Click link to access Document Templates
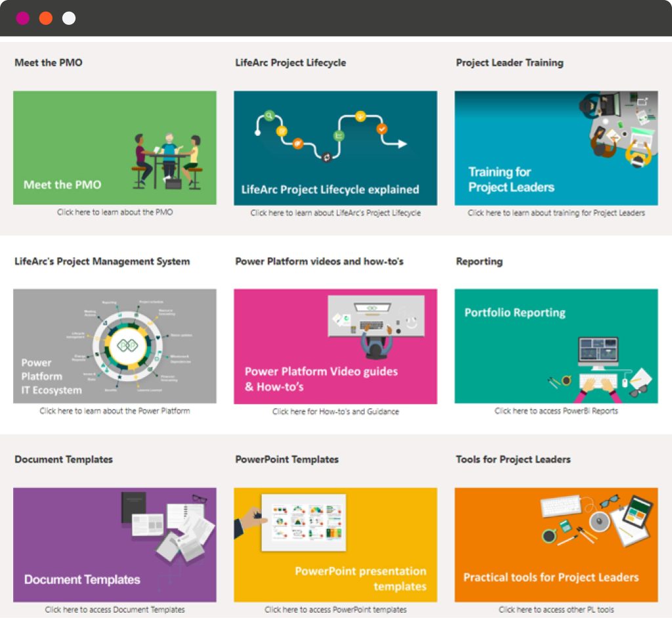 tap(115, 609)
